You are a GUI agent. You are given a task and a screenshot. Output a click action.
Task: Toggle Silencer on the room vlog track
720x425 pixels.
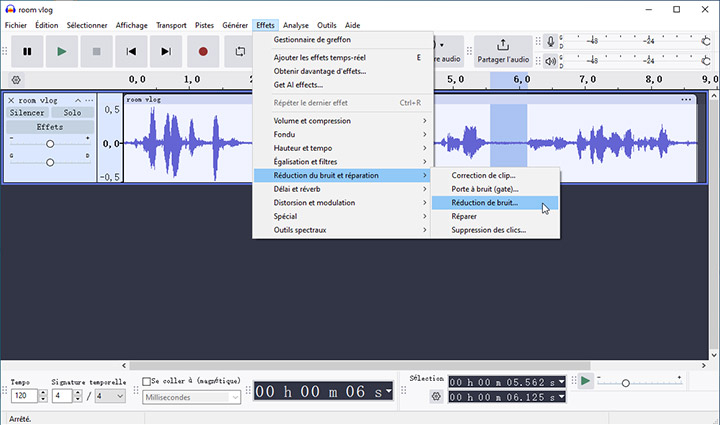click(27, 113)
